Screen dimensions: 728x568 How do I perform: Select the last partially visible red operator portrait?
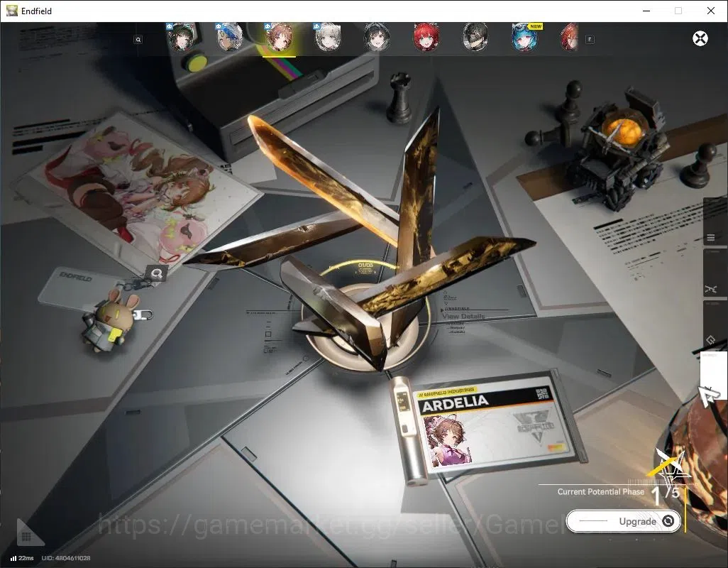570,38
